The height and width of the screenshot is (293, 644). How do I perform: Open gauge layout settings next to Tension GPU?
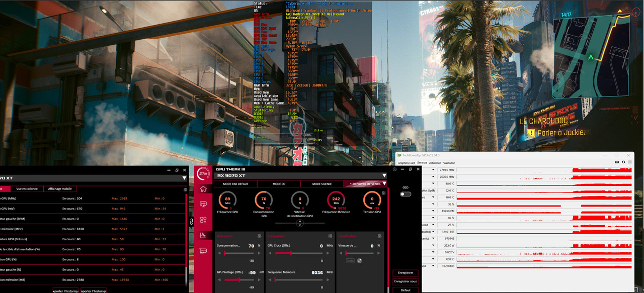(x=384, y=192)
